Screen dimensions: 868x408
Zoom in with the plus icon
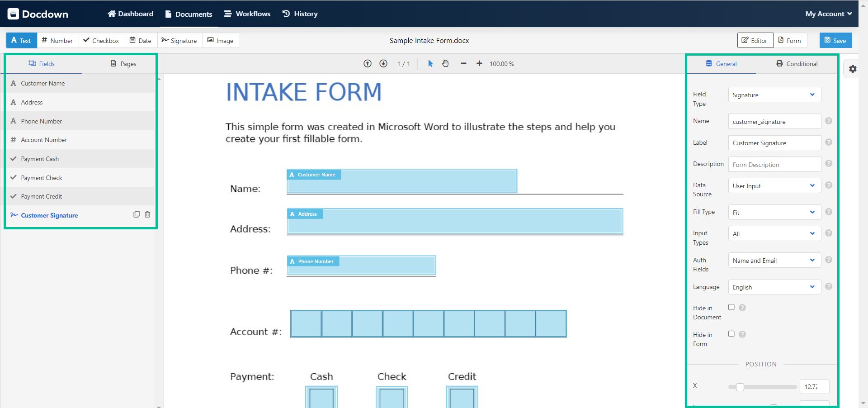pyautogui.click(x=479, y=64)
